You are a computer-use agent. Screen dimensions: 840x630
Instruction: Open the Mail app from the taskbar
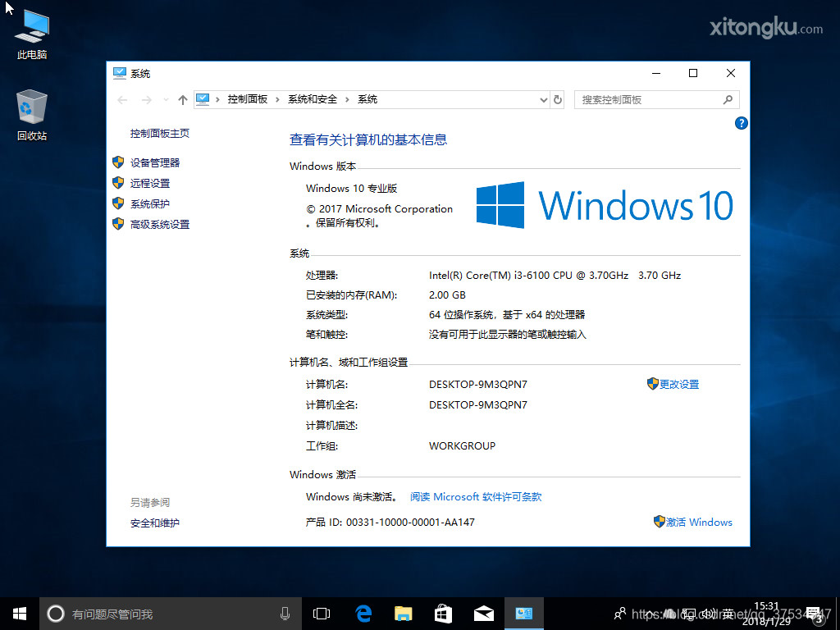click(x=484, y=614)
